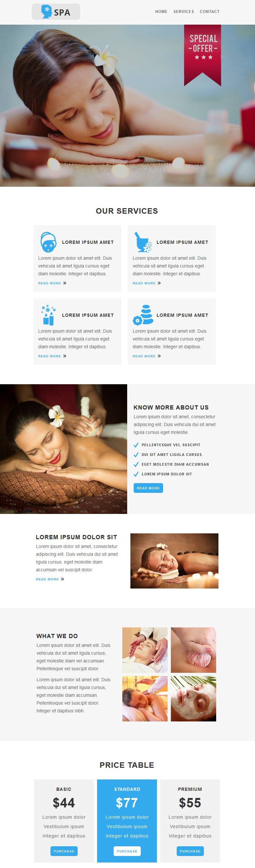Click the checkmark beside Pellentesque Vel Suscipit
The image size is (255, 868).
(x=136, y=445)
